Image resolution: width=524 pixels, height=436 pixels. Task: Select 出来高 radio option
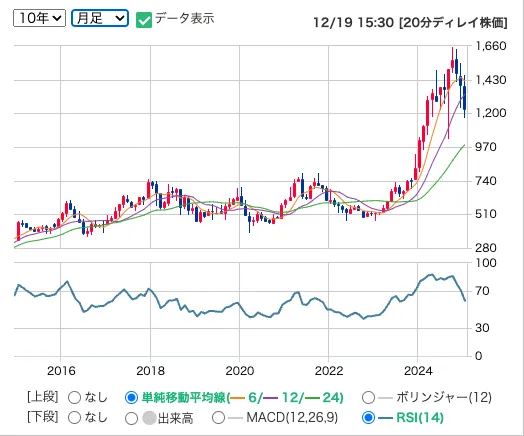131,418
